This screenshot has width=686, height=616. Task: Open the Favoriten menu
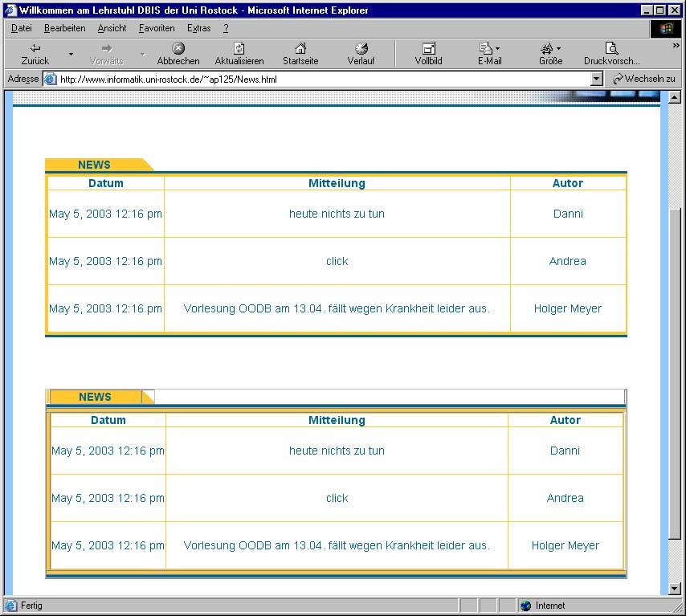(157, 28)
